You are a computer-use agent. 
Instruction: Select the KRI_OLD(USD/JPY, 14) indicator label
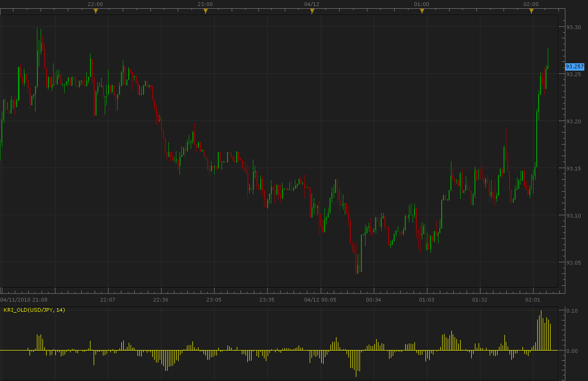[34, 310]
